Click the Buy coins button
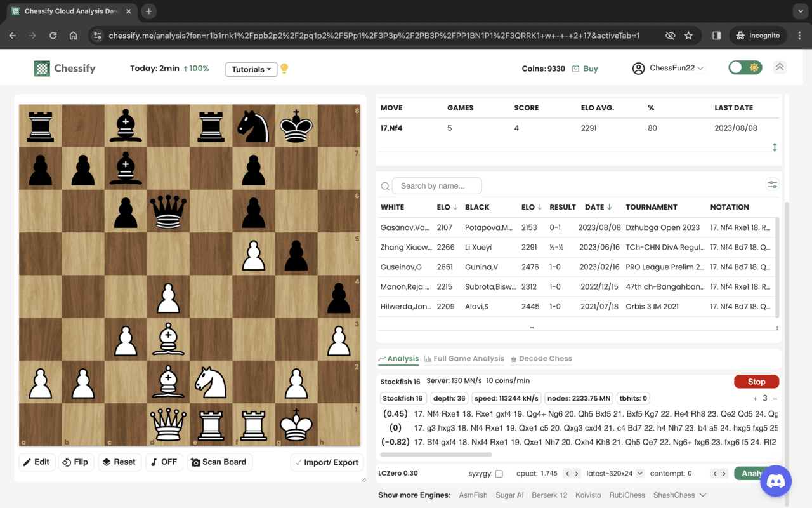Screen dimensions: 812x508 [585, 69]
